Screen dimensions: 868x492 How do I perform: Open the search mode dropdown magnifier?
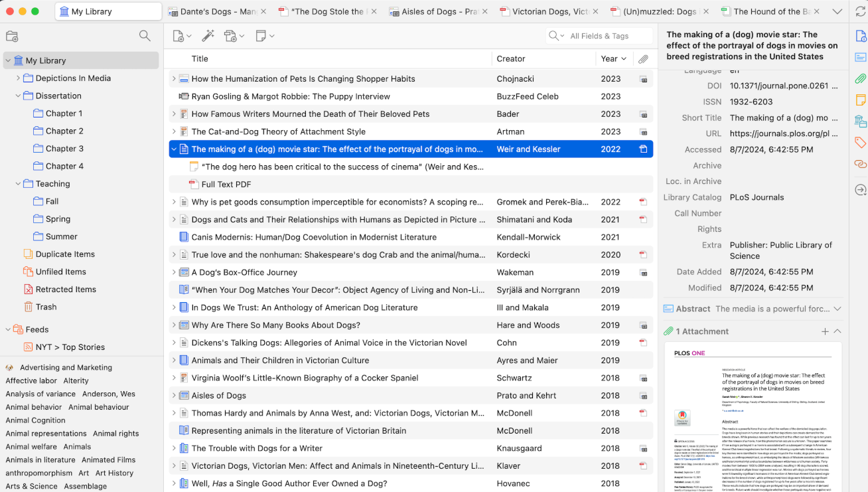556,36
